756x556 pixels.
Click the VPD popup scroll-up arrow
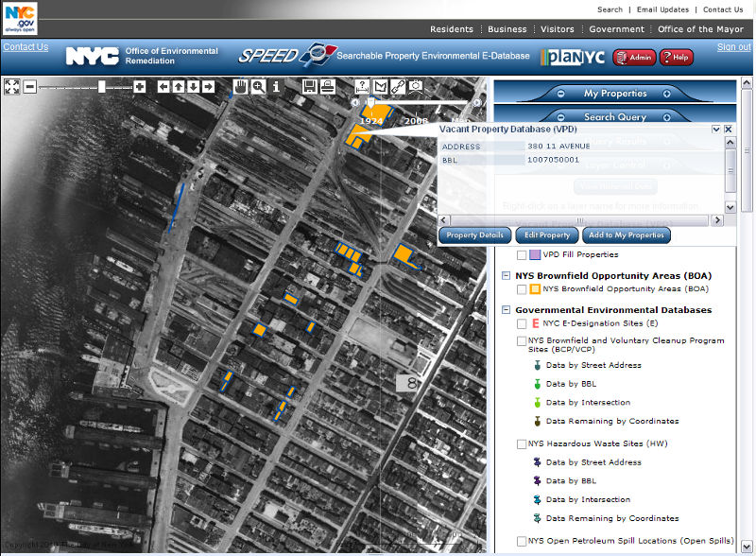pos(730,143)
